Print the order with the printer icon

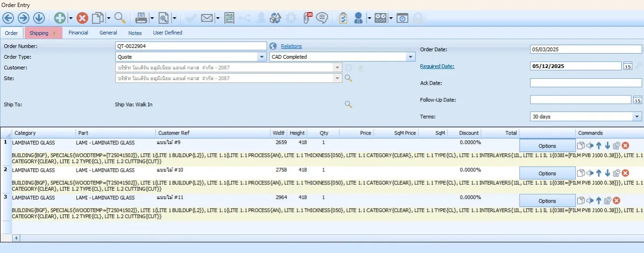pos(141,18)
